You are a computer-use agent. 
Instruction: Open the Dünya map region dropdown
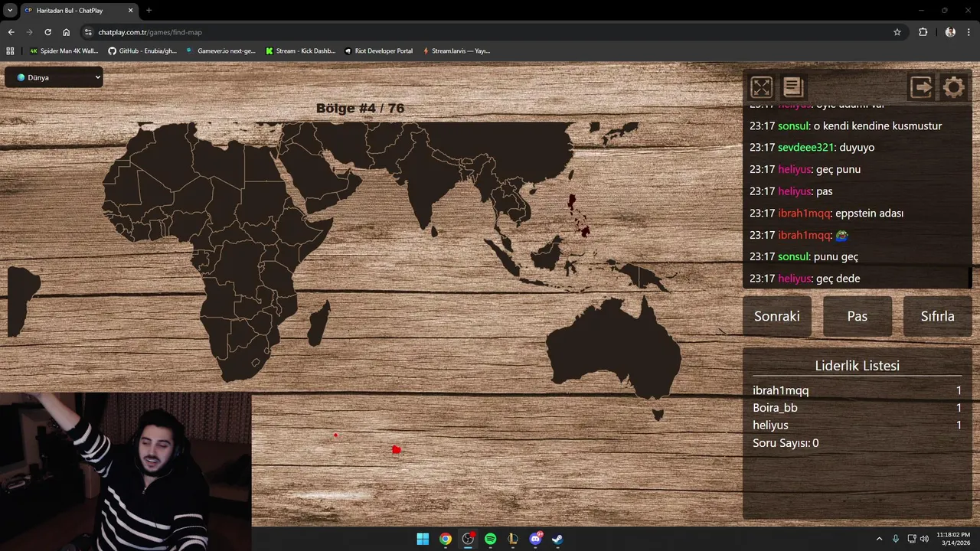54,77
